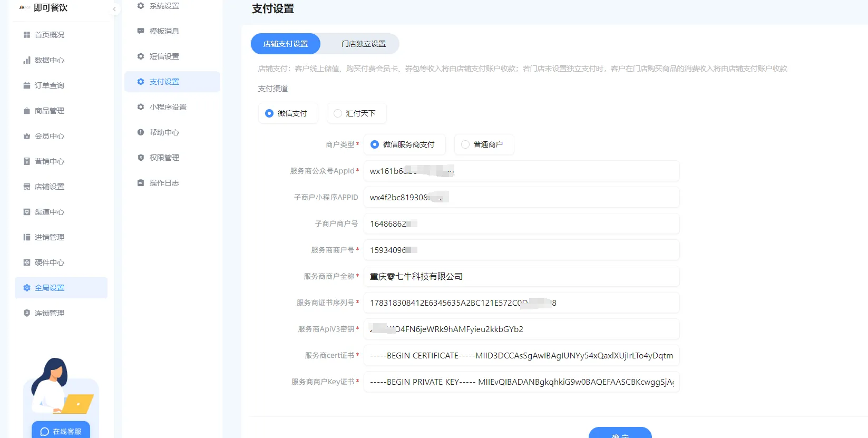
Task: Click the 服务商商户Key证书 input field
Action: tap(521, 382)
